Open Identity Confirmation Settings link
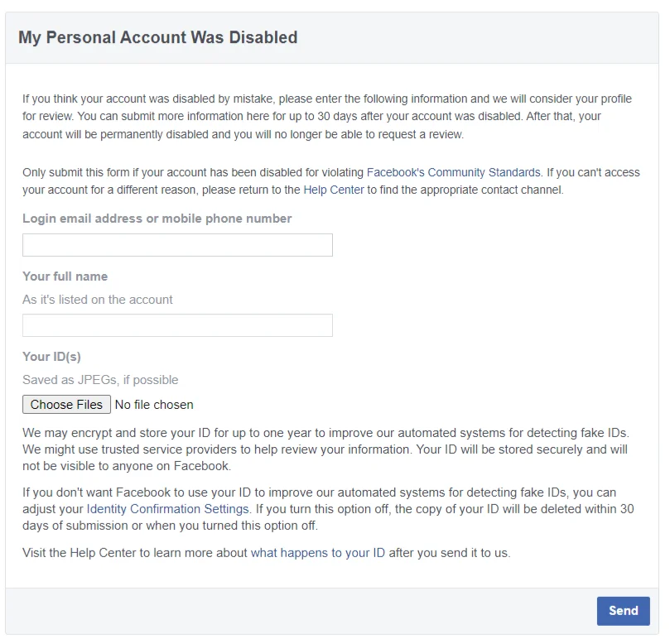The image size is (670, 644). [x=167, y=509]
